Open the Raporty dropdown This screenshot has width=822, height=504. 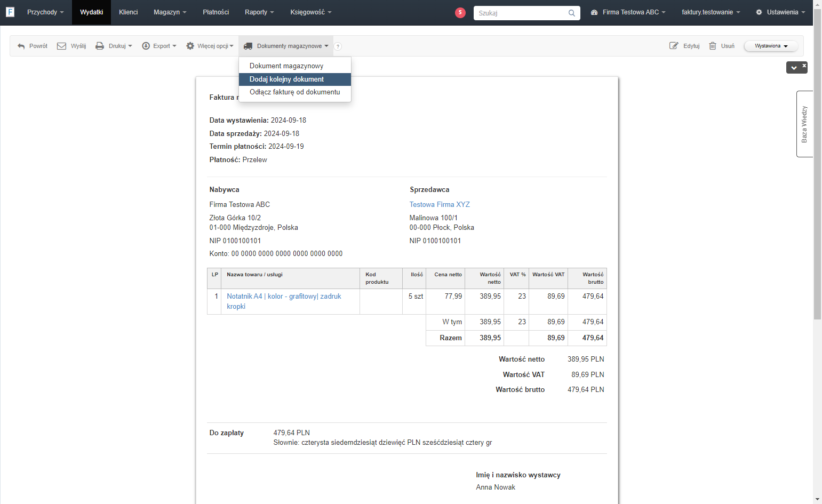(259, 12)
